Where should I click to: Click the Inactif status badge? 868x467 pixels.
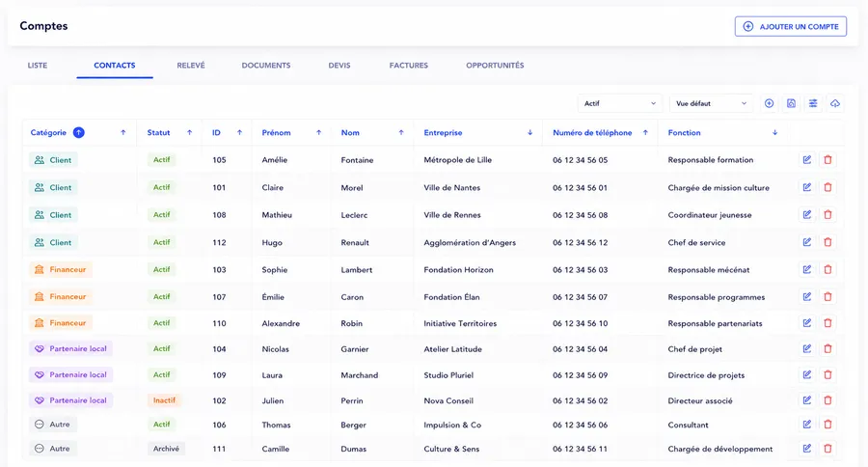click(x=164, y=400)
